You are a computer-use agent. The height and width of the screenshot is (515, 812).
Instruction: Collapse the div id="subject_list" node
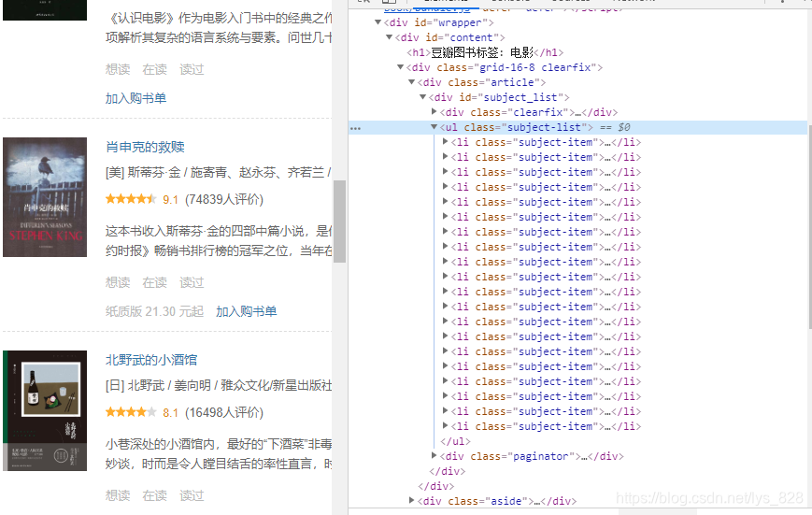[x=422, y=97]
